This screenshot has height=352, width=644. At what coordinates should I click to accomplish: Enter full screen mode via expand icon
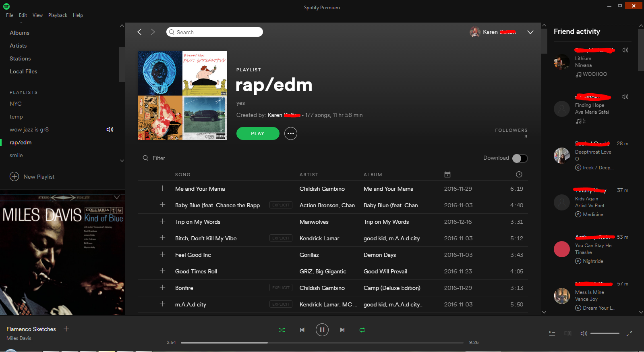click(x=629, y=333)
